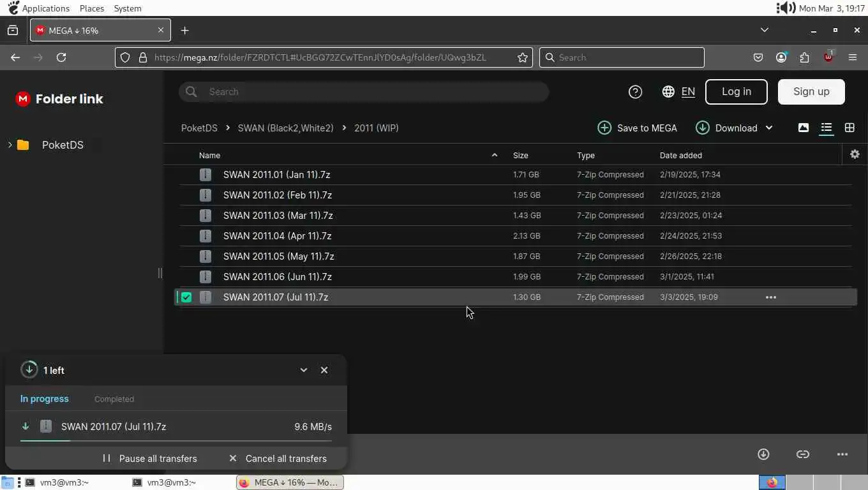
Task: Focus the MEGA search field
Action: click(364, 92)
